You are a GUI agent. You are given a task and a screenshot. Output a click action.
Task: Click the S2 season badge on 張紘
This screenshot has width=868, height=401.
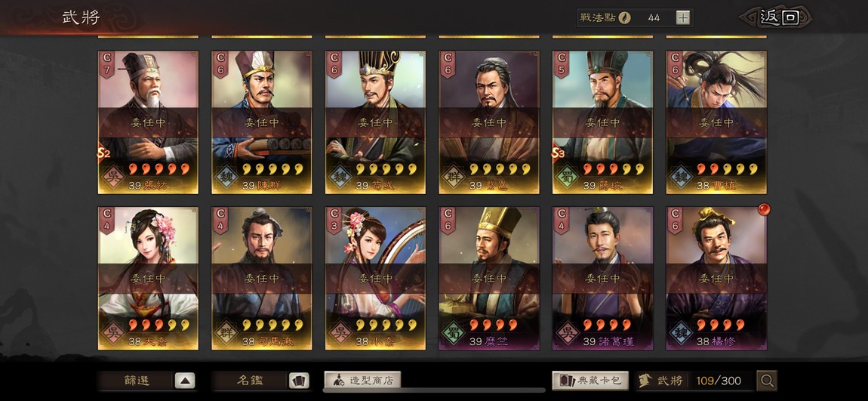(103, 153)
